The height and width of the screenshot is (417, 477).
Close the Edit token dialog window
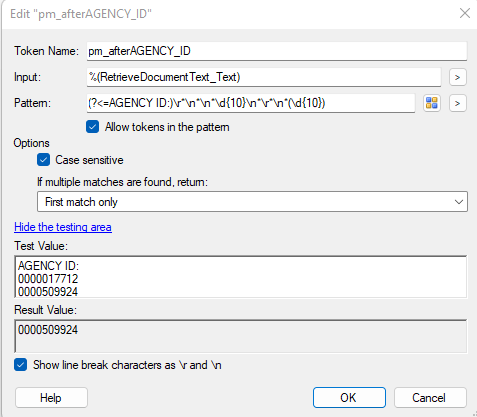(x=465, y=14)
